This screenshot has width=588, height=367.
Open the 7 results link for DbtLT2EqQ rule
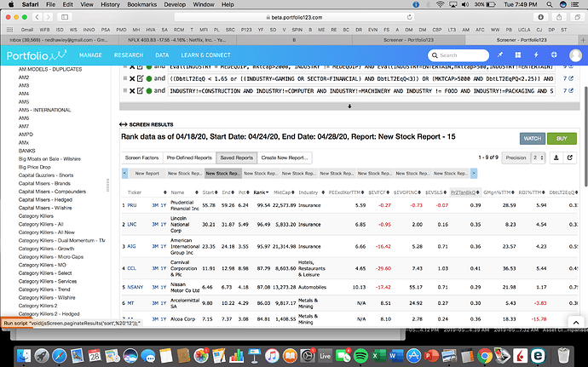[568, 78]
